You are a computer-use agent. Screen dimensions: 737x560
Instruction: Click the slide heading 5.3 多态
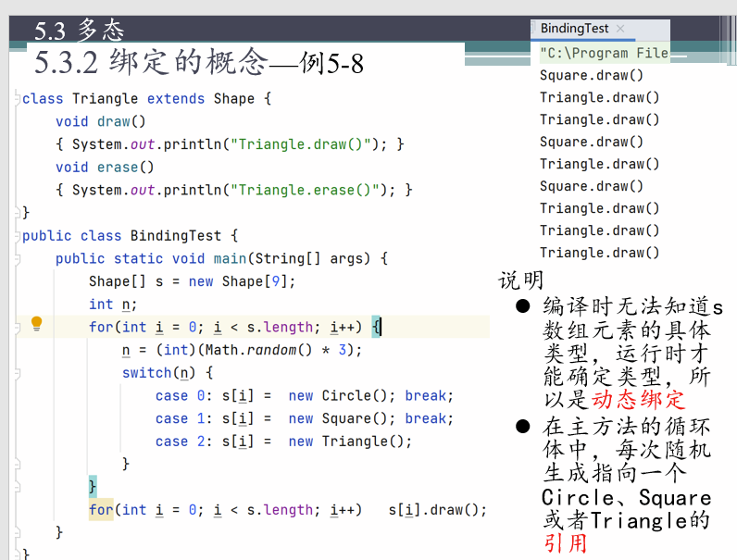(x=79, y=30)
